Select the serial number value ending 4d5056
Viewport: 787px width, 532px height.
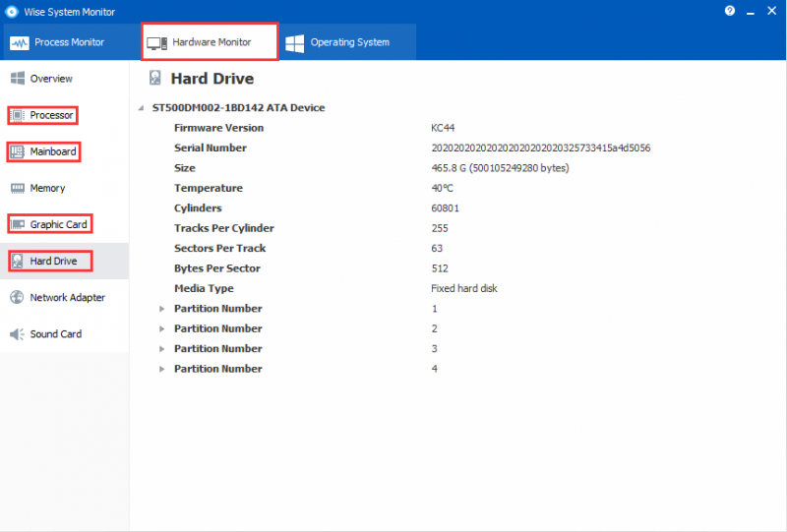pyautogui.click(x=541, y=148)
